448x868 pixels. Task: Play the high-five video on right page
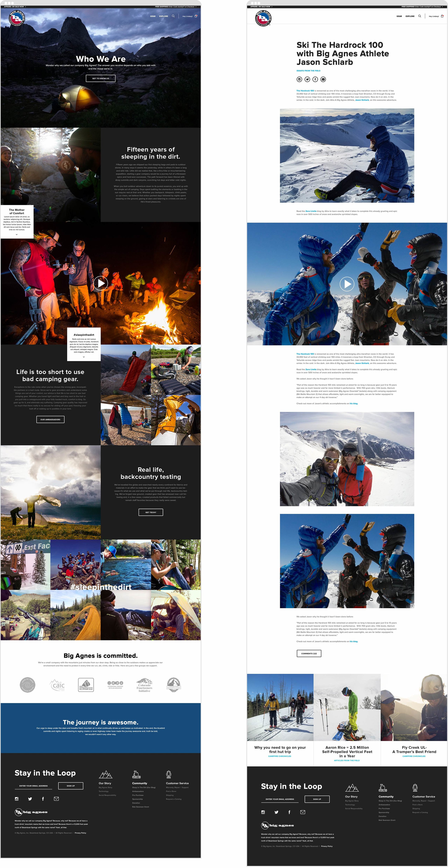347,284
